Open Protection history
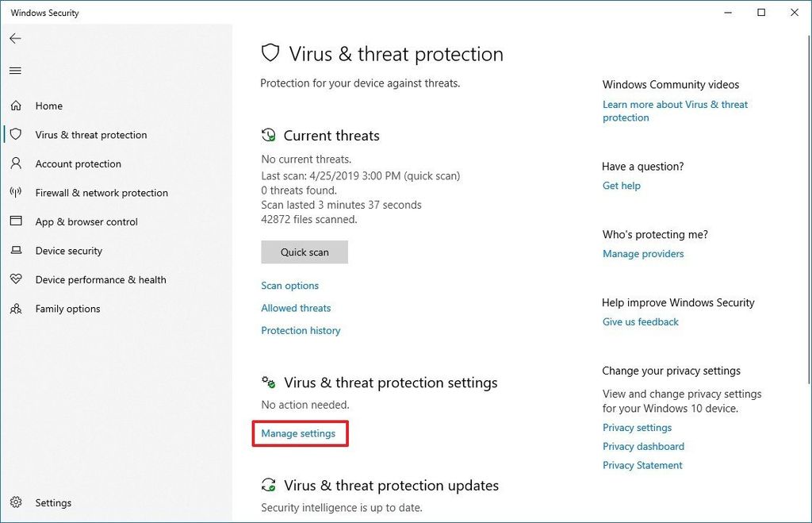Image resolution: width=812 pixels, height=523 pixels. [301, 330]
